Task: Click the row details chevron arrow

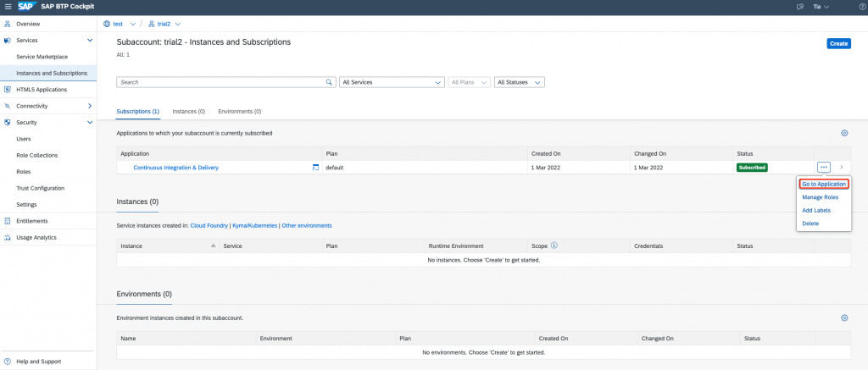Action: coord(842,167)
